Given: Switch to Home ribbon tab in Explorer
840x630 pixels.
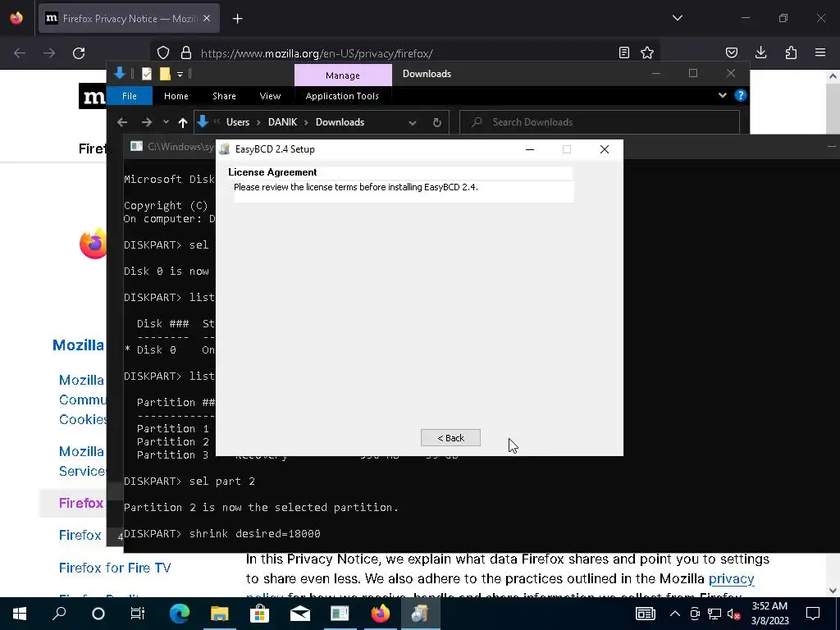Looking at the screenshot, I should coord(176,96).
